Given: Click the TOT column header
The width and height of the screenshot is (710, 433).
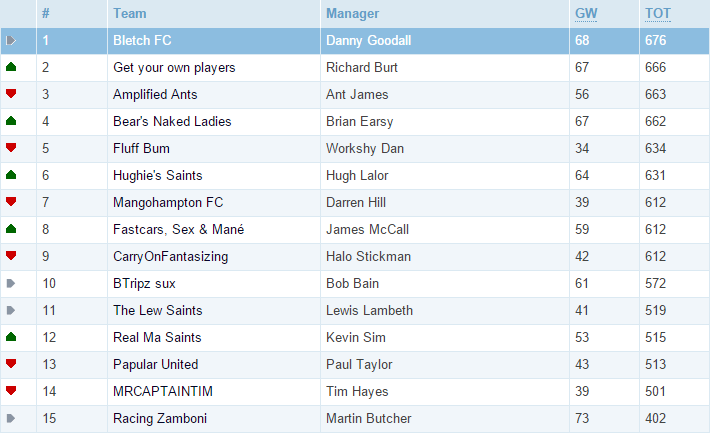Looking at the screenshot, I should coord(658,14).
